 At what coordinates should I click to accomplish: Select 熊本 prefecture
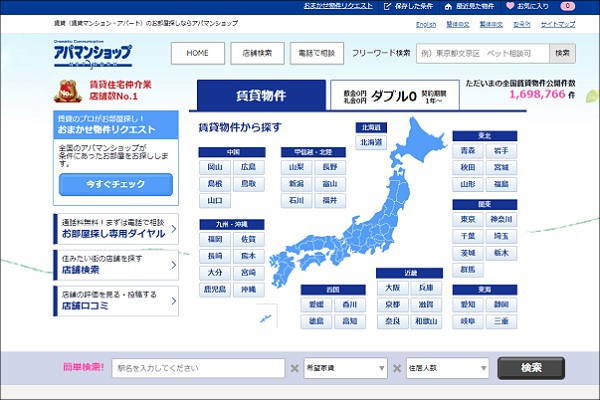click(x=249, y=256)
